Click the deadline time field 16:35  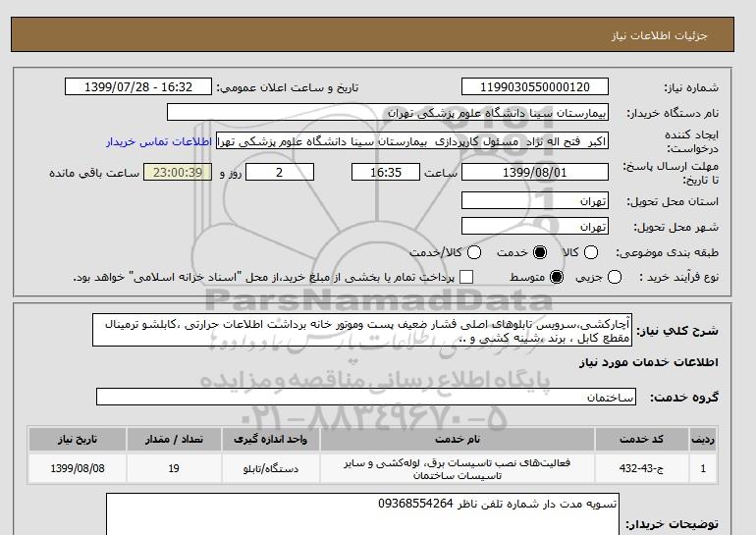tap(386, 173)
